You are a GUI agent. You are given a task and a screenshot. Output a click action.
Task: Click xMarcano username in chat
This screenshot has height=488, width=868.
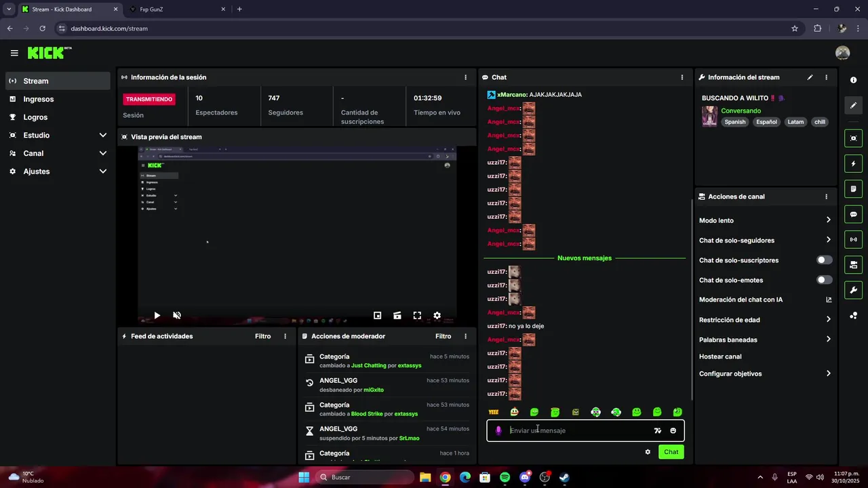[512, 95]
